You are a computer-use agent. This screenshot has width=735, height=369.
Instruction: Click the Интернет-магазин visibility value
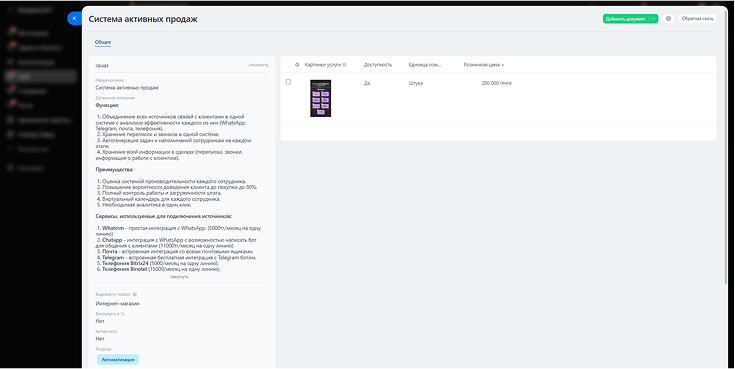click(x=118, y=303)
